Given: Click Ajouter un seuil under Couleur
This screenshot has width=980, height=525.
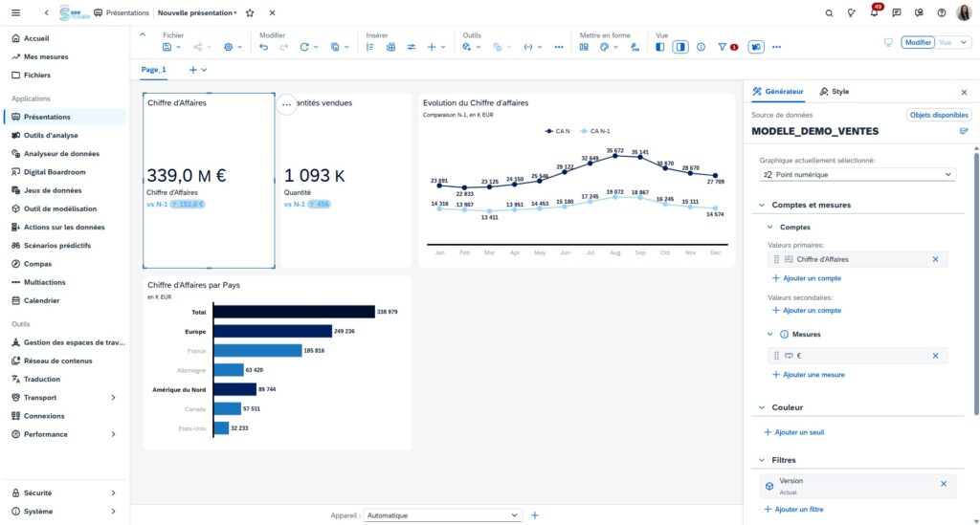Looking at the screenshot, I should [797, 432].
